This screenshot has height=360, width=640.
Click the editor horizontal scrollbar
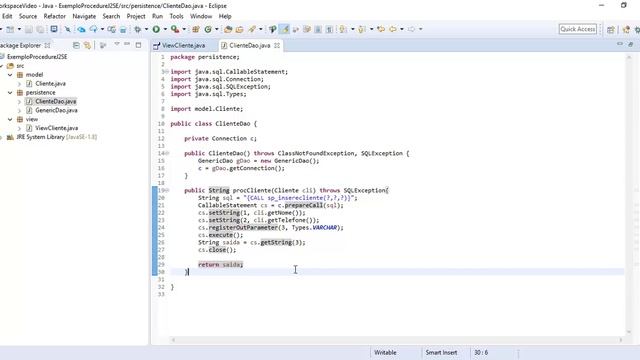(396, 340)
